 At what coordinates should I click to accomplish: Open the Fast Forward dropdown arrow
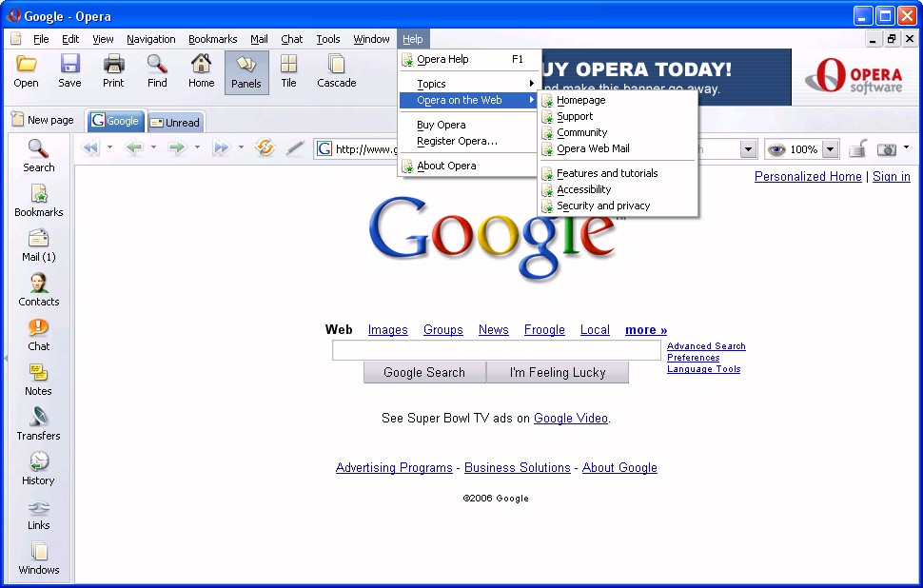pos(241,147)
